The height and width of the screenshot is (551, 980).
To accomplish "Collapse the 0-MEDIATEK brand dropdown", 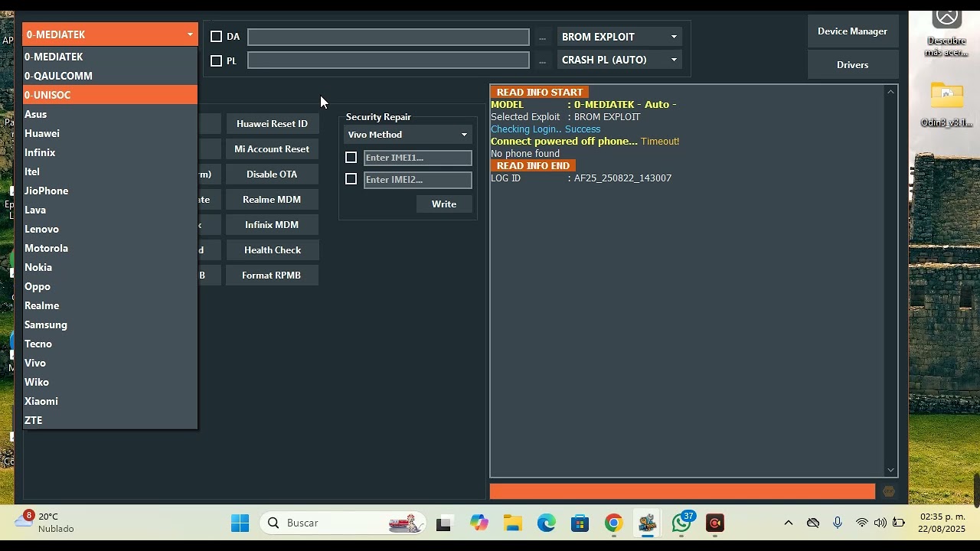I will click(110, 34).
